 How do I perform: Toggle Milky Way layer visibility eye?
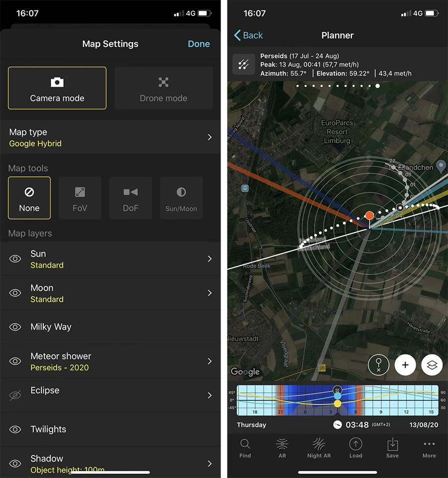[x=15, y=327]
